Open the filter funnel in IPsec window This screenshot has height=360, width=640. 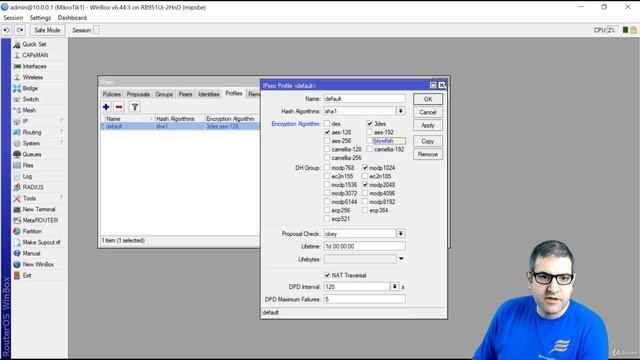(135, 107)
